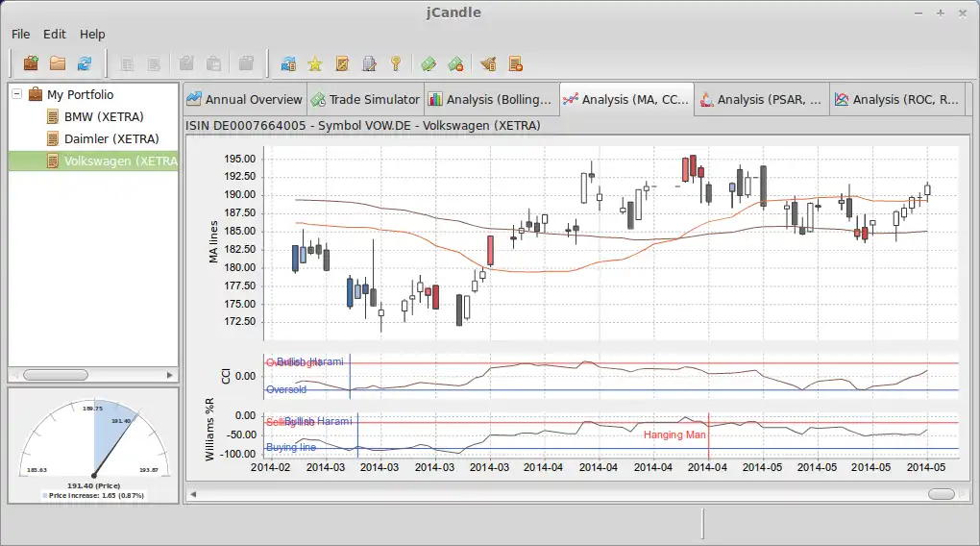
Task: Click the -100.00 Williams %R axis value
Action: (x=237, y=454)
